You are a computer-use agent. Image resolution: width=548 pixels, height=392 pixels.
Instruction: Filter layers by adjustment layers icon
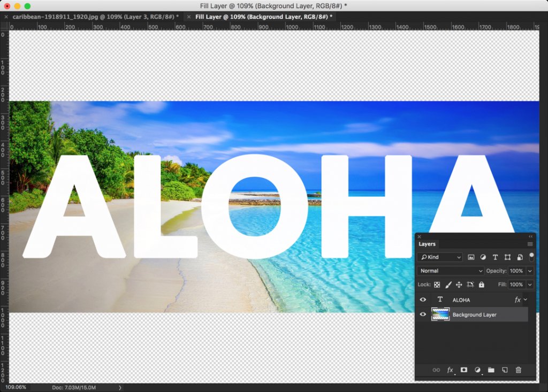coord(483,257)
